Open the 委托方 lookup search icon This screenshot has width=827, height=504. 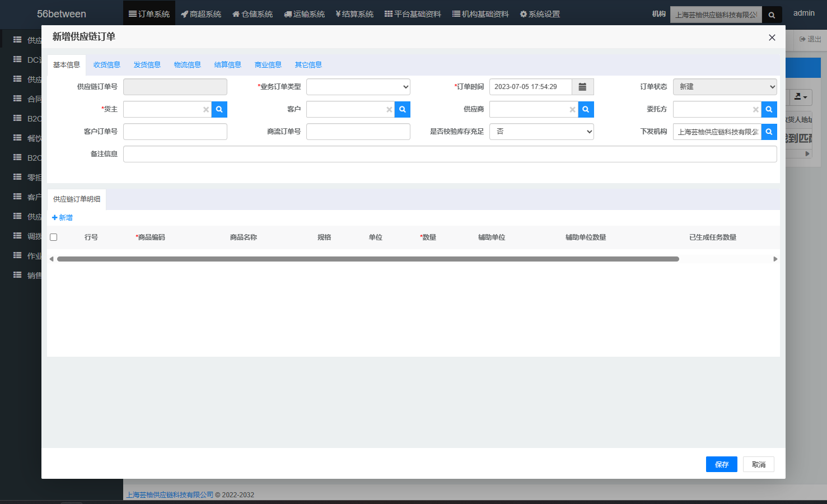pos(769,109)
